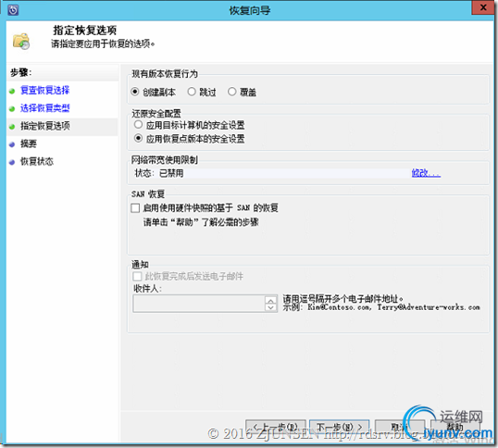Click the recovery wizard title bar icon
This screenshot has height=448, width=498.
coord(13,10)
